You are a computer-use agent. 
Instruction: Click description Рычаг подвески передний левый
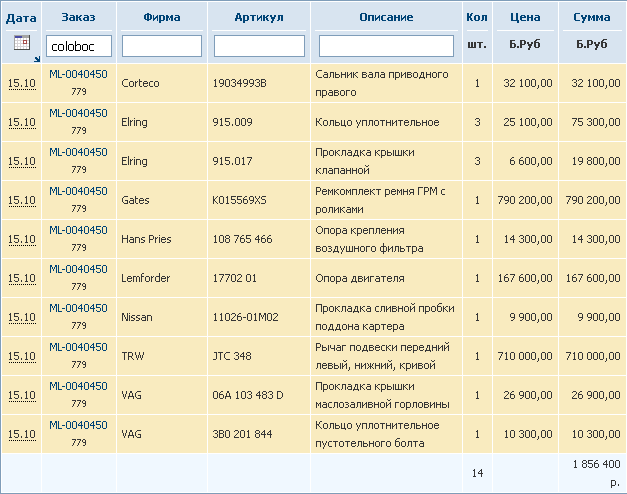coord(382,356)
